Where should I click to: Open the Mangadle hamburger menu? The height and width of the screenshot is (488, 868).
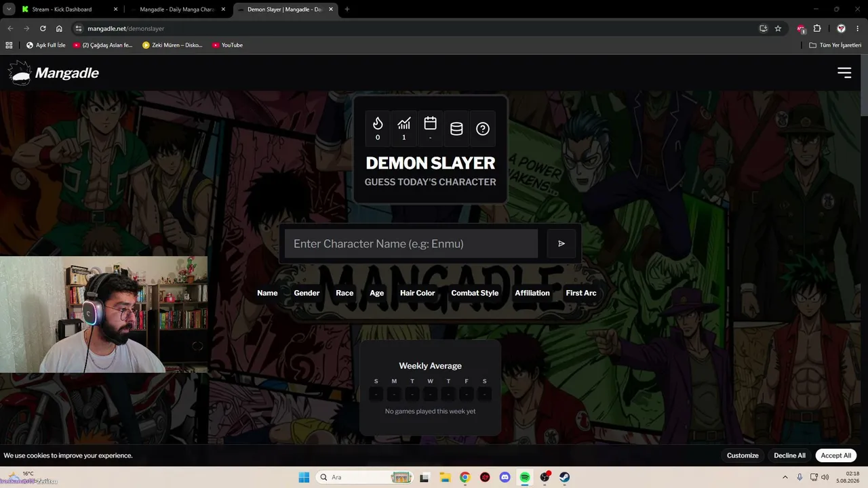(x=844, y=73)
